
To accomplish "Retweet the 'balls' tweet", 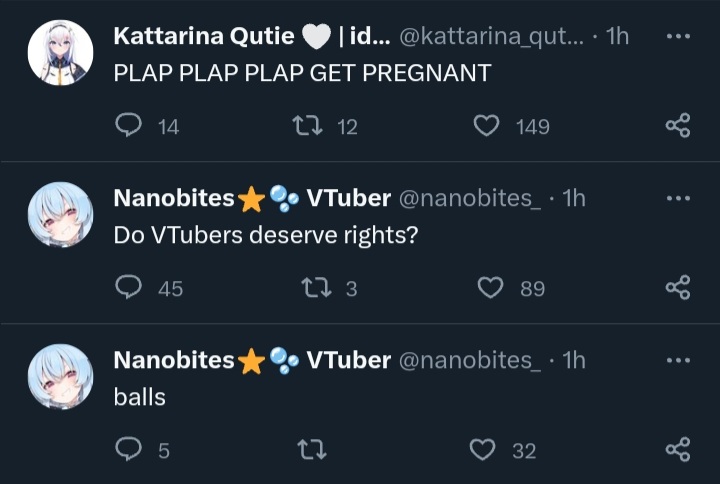I will point(312,450).
